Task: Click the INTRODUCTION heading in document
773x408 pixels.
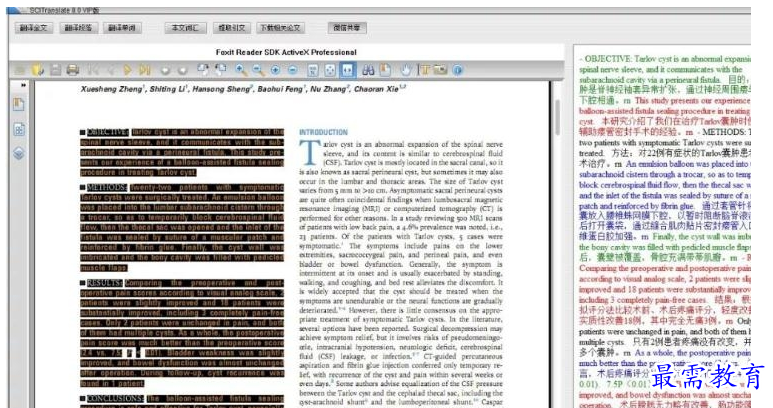Action: (323, 132)
